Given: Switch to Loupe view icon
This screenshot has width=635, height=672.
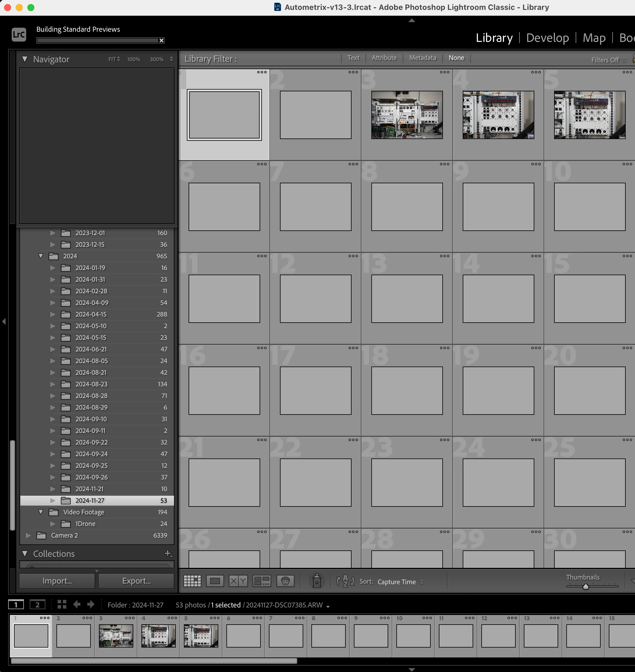Looking at the screenshot, I should (x=215, y=581).
